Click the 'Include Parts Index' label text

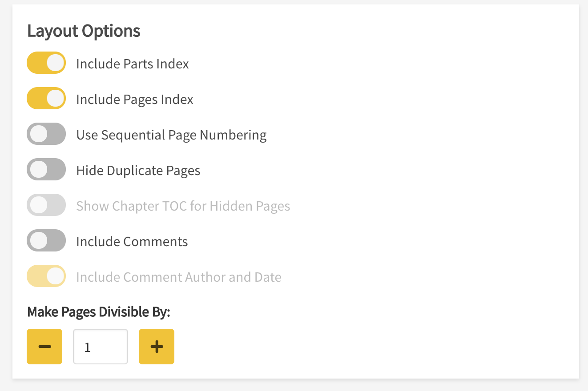coord(133,64)
